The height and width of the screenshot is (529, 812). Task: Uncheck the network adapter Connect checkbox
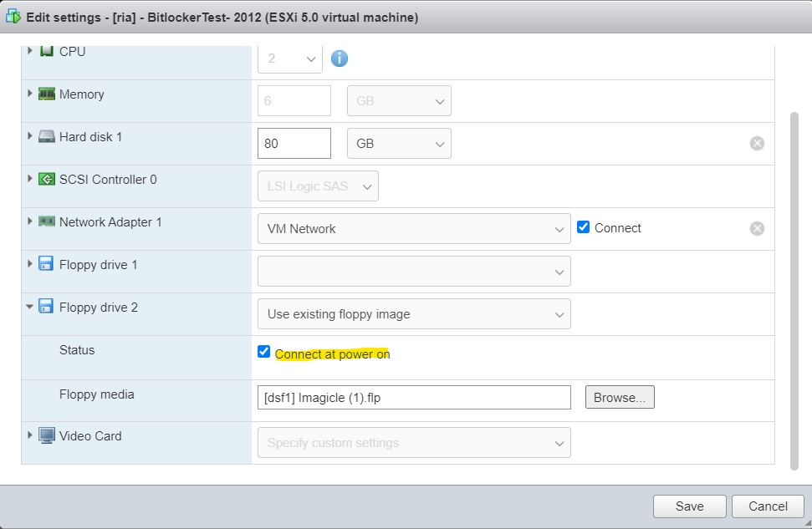(x=584, y=227)
